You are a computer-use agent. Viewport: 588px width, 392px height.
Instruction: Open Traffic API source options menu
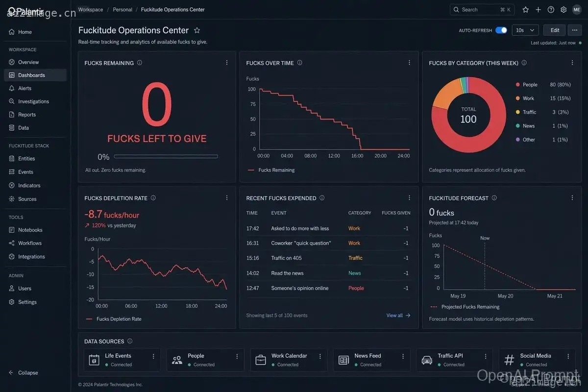pyautogui.click(x=486, y=356)
